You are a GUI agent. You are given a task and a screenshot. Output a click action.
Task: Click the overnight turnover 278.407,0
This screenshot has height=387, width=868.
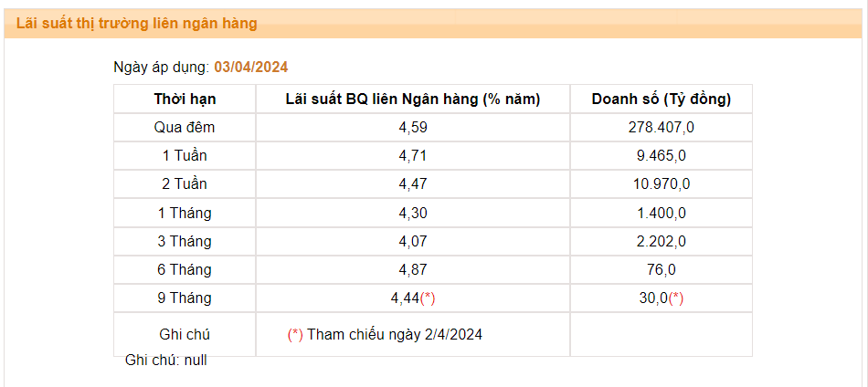click(661, 128)
